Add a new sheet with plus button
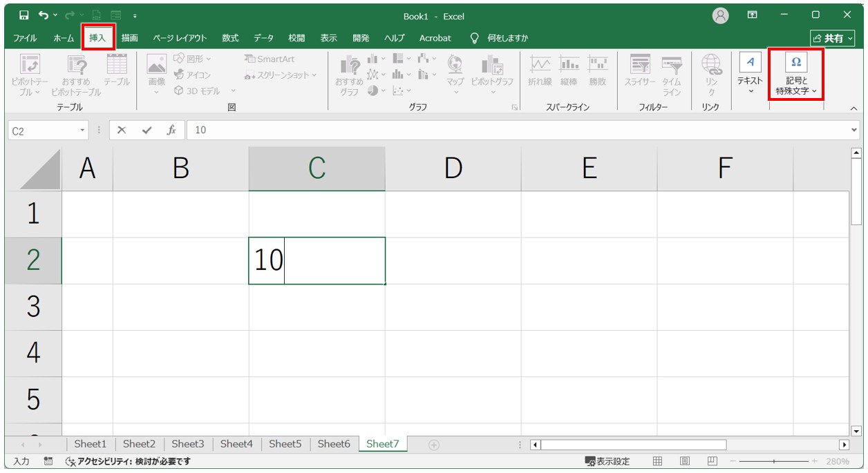The width and height of the screenshot is (868, 473). (x=434, y=445)
